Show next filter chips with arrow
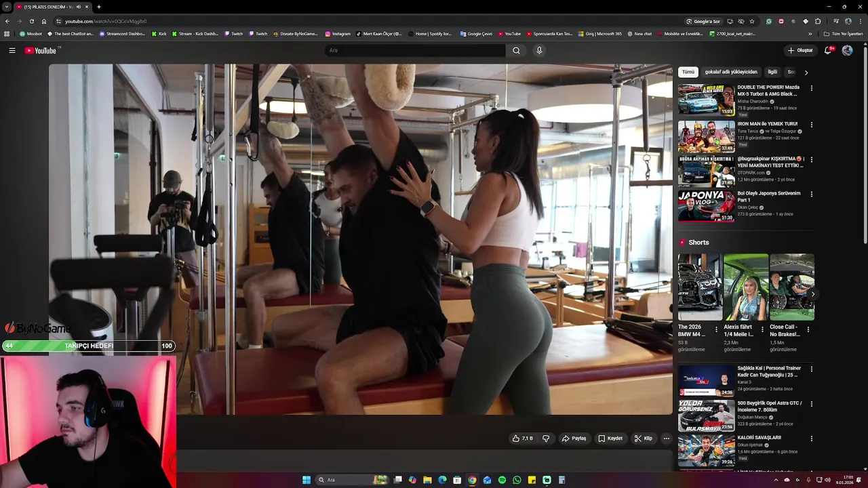 click(806, 72)
